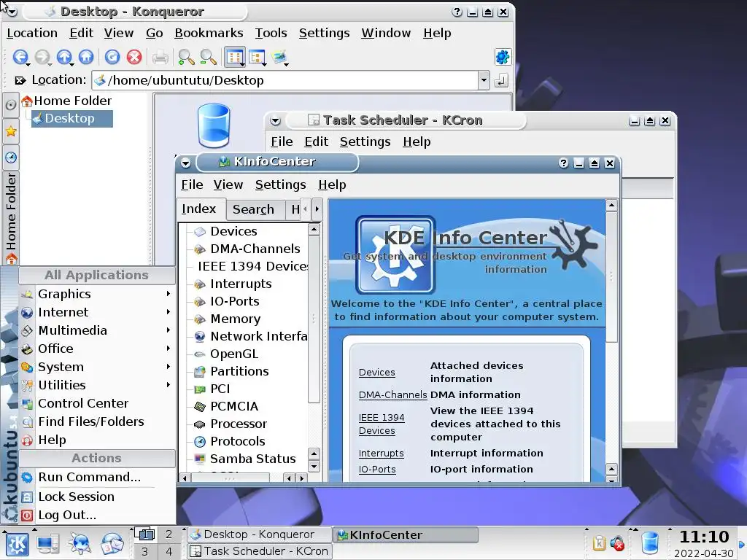The width and height of the screenshot is (747, 560).
Task: Open History clock sidebar tab
Action: coord(11,157)
